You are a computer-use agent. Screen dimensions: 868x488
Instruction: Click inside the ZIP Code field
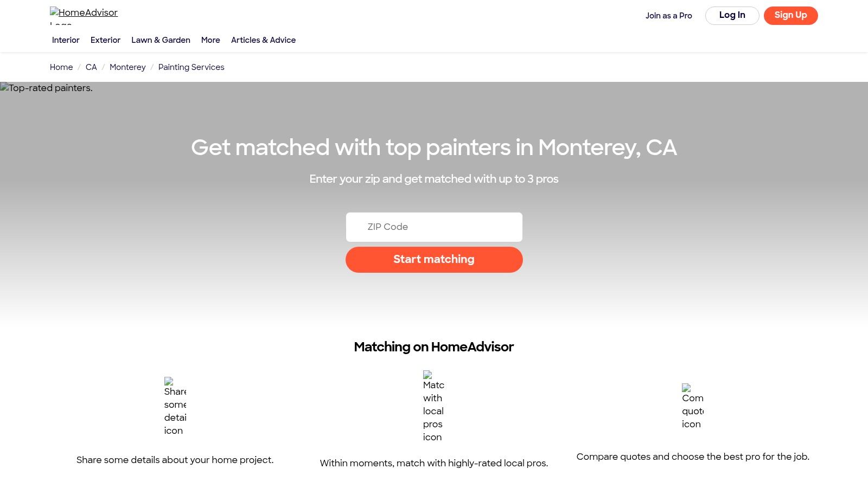point(433,227)
